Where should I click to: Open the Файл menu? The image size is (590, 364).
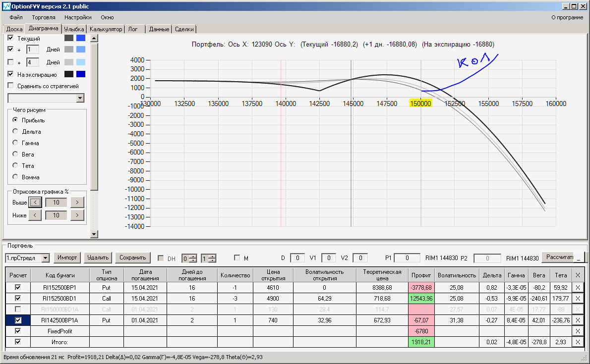[16, 17]
